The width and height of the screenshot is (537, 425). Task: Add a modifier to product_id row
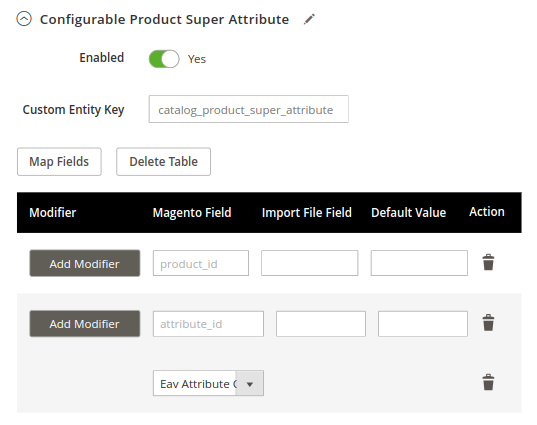click(85, 263)
